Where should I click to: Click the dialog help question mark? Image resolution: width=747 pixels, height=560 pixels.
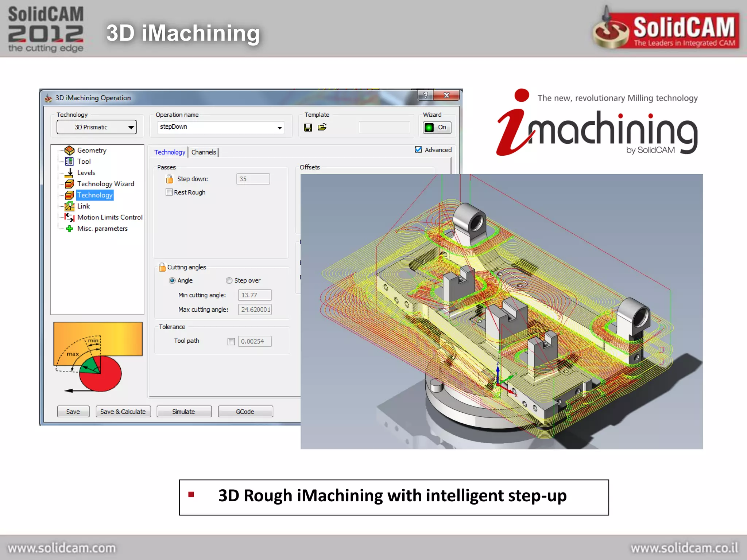tap(426, 95)
